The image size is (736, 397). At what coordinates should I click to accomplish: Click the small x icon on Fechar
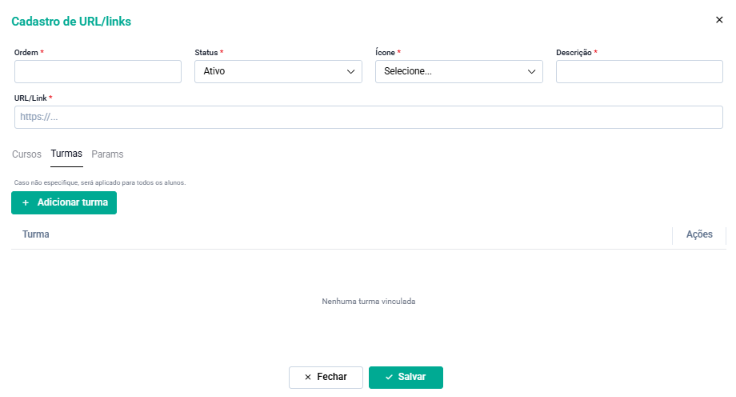coord(308,377)
